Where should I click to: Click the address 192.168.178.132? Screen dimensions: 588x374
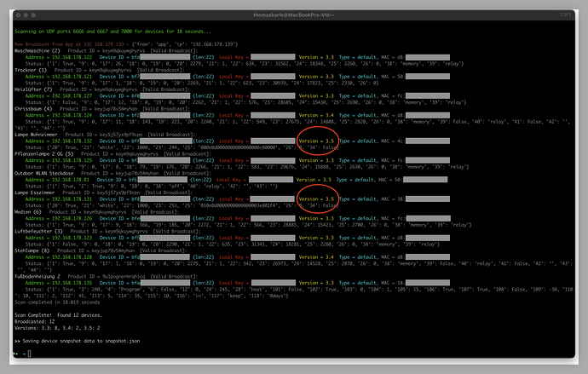coord(72,141)
